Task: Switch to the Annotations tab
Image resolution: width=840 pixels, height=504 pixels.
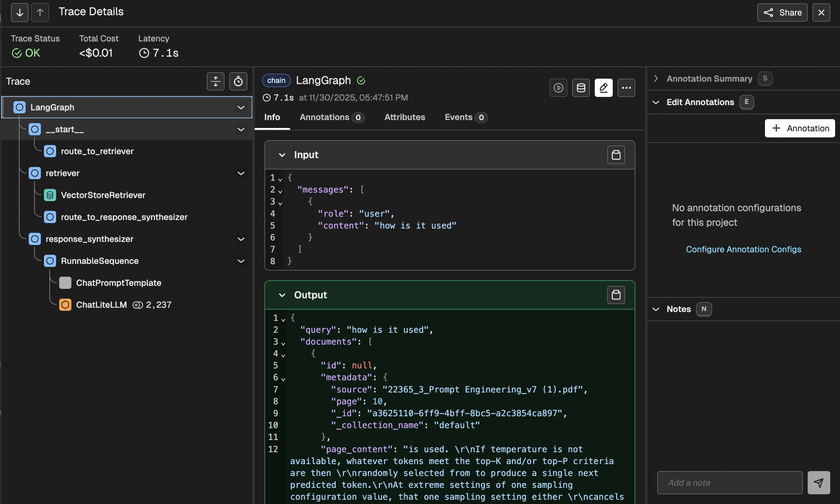Action: [x=332, y=117]
